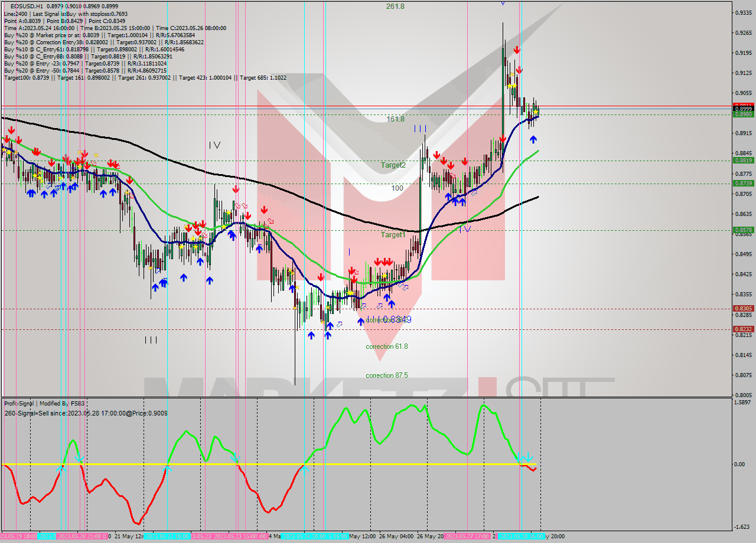Click the green 0.8980 price tag
Viewport: 756px width, 543px height.
click(x=743, y=115)
